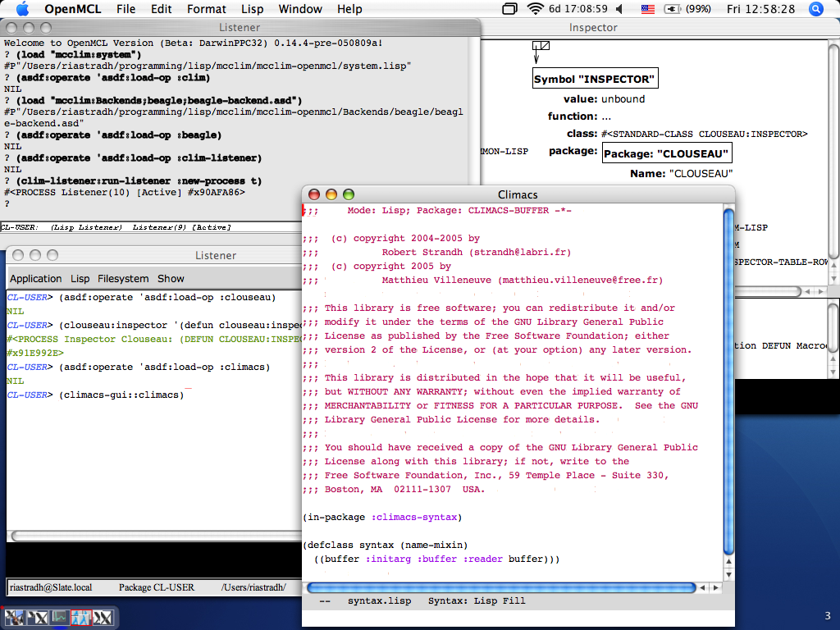Select the red-highlighted desktop pager thumbnail
This screenshot has height=630, width=840.
coord(80,618)
